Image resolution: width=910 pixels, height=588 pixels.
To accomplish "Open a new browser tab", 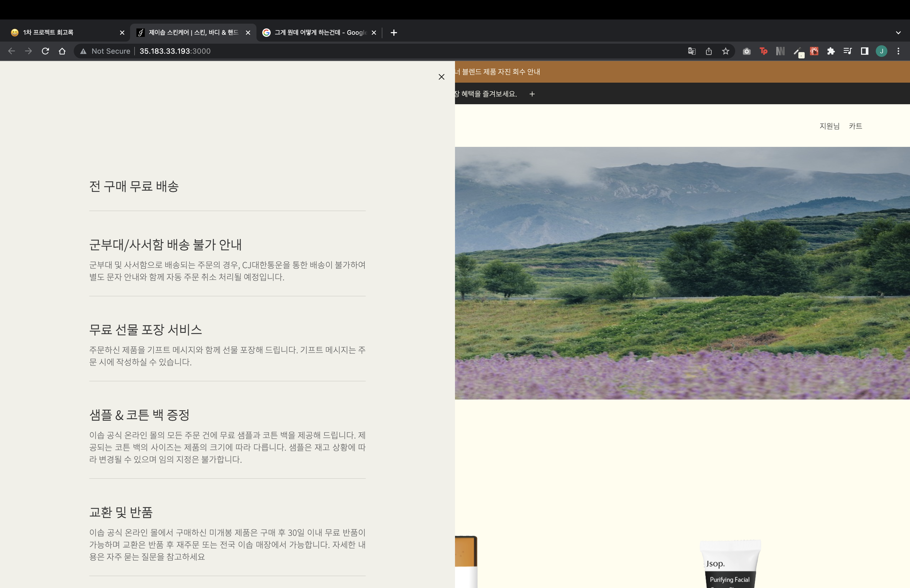I will click(x=394, y=32).
